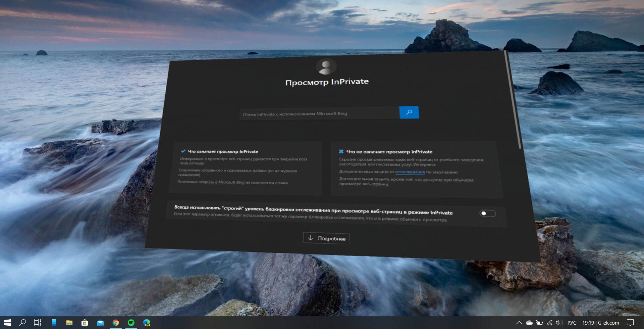Click the Просмотр InPrivate heading
This screenshot has width=644, height=329.
tap(327, 82)
